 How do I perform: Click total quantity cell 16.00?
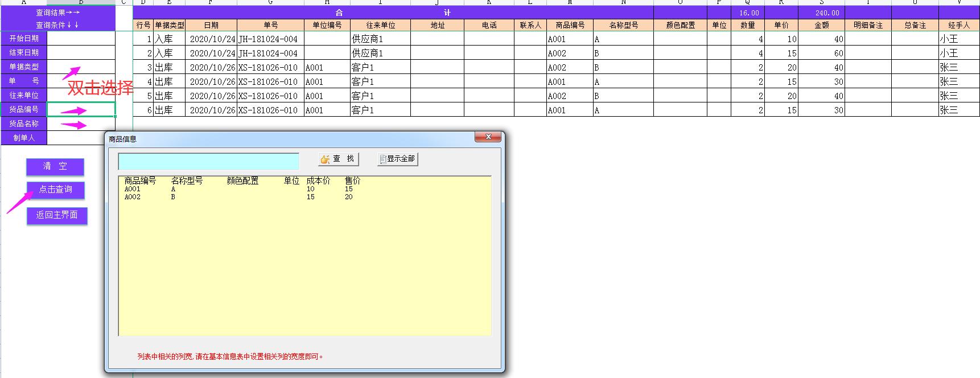pos(748,13)
